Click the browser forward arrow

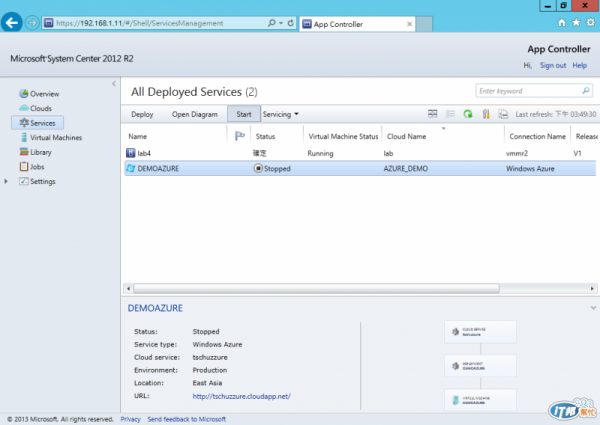tap(32, 23)
